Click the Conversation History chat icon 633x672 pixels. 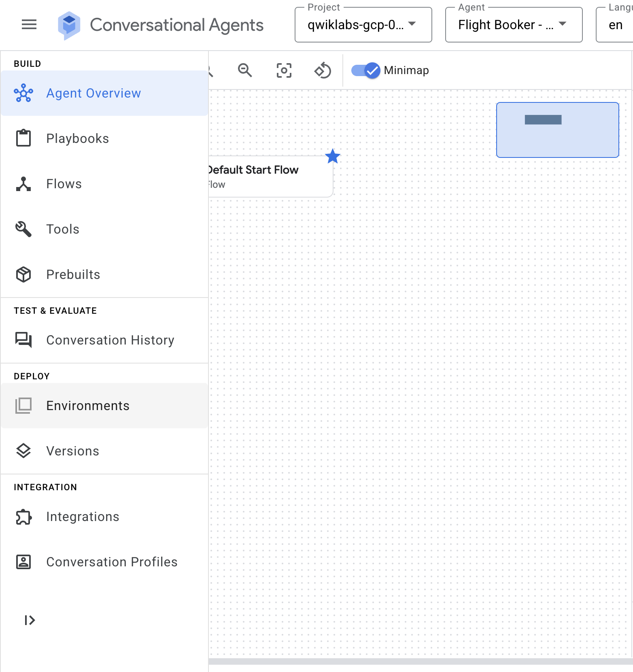(x=23, y=340)
